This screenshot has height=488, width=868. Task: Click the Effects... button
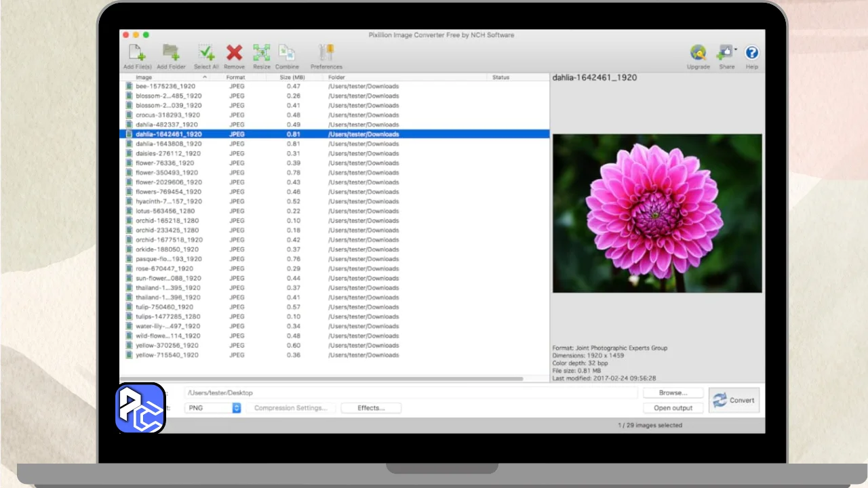coord(371,408)
